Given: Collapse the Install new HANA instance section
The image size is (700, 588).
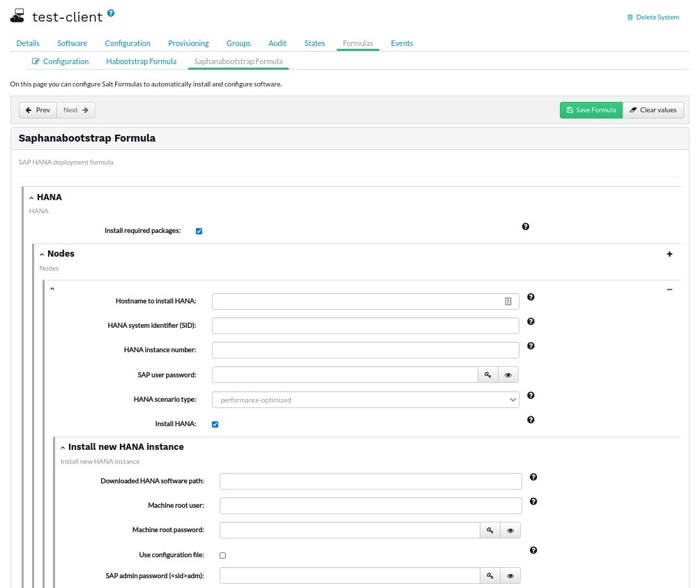Looking at the screenshot, I should click(63, 447).
